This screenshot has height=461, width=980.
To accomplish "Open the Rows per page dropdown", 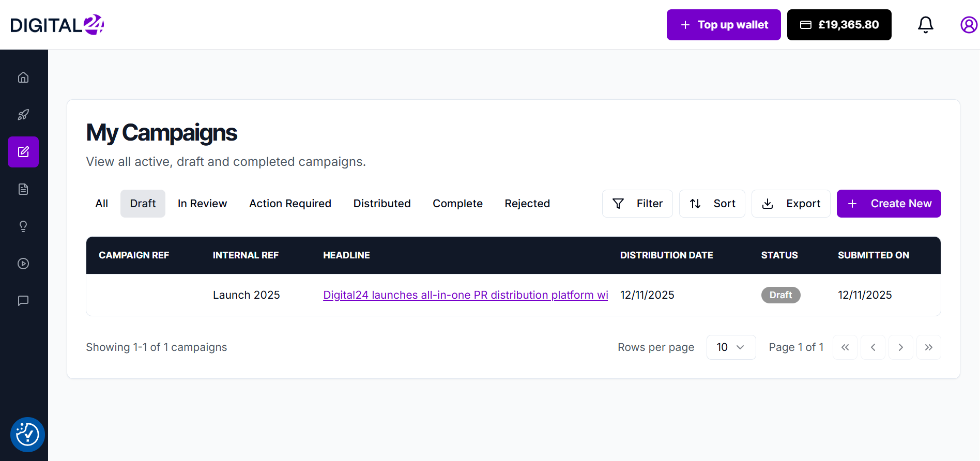I will click(x=731, y=347).
